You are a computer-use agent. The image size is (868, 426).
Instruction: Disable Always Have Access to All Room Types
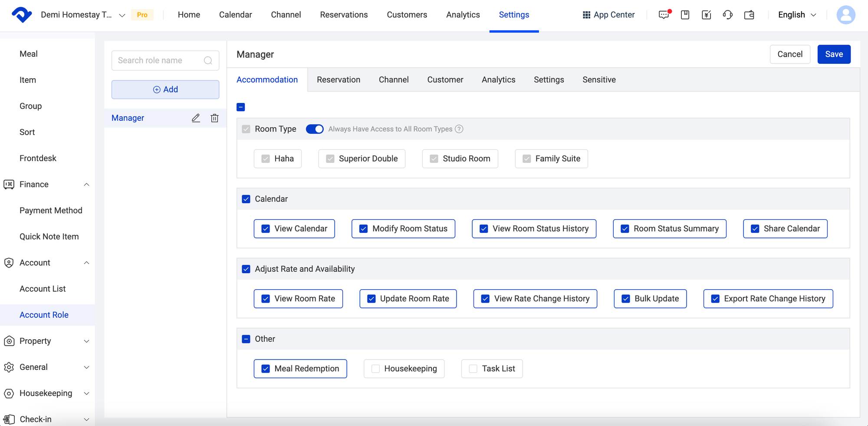(315, 129)
